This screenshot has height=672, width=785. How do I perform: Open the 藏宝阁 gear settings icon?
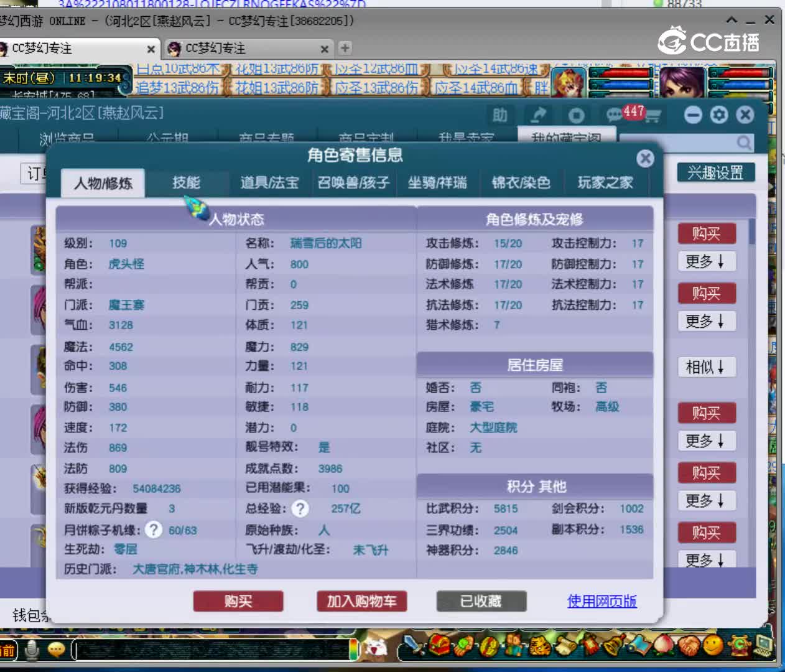[719, 115]
